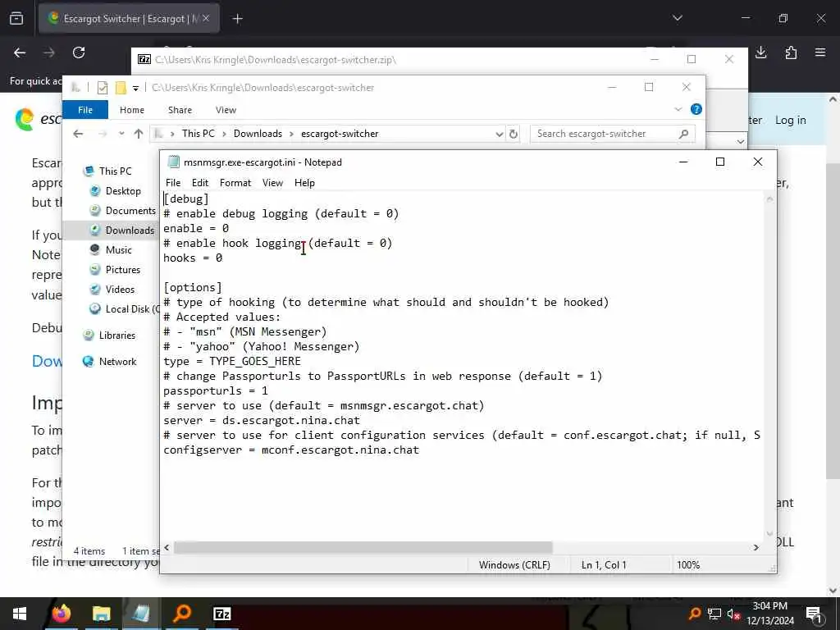Screen dimensions: 840x630
Task: Click Downloads in the breadcrumb path
Action: [x=258, y=134]
